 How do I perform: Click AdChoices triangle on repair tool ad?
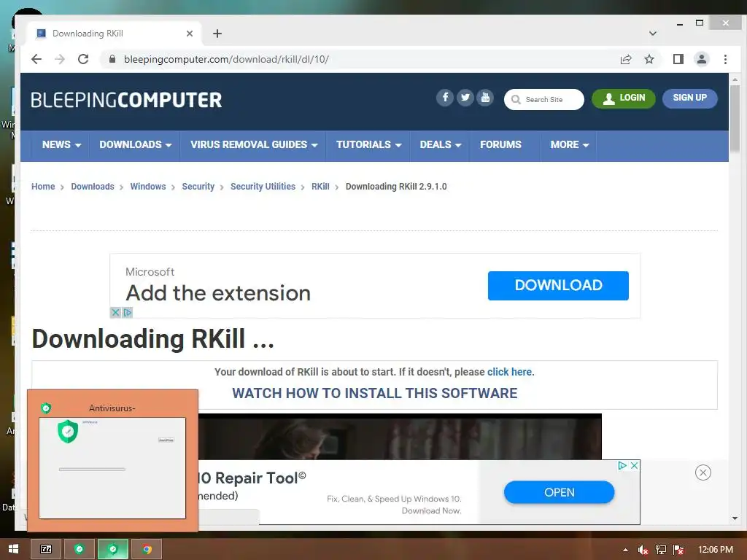pyautogui.click(x=622, y=466)
